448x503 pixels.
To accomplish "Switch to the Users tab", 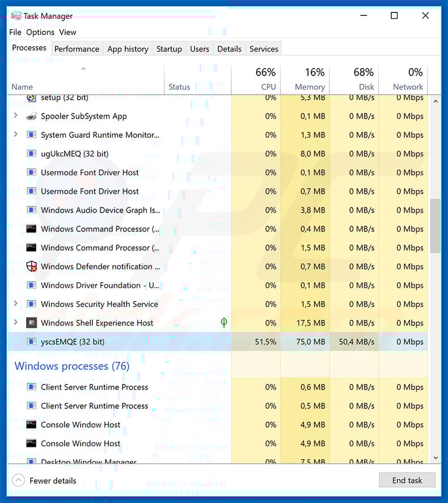I will (200, 49).
